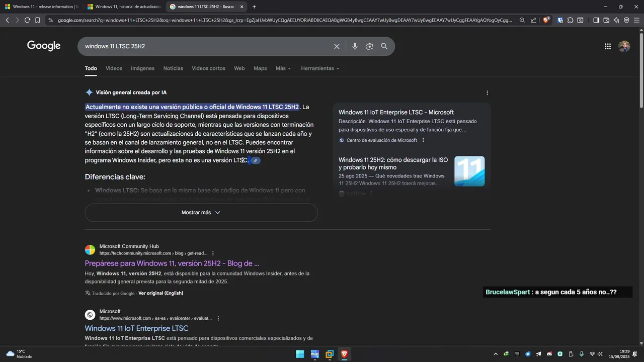This screenshot has width=644, height=362.
Task: Open Brave browser in the taskbar
Action: coord(344,354)
